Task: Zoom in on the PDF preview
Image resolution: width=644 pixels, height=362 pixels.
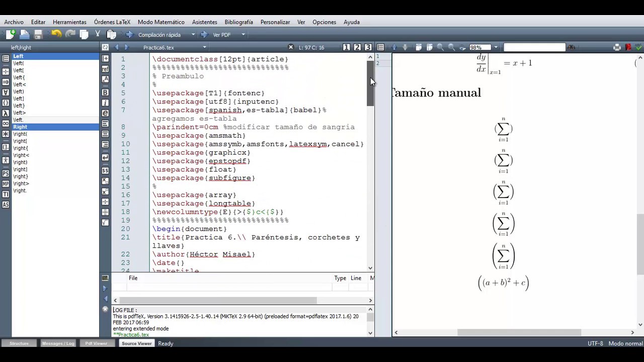Action: click(440, 47)
